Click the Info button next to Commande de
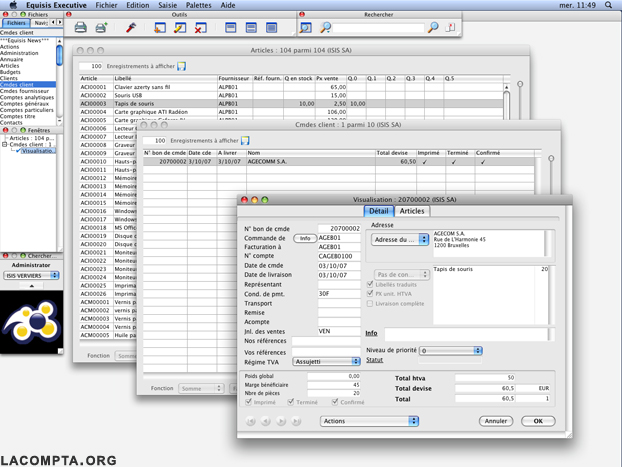Screen dimensions: 622x467 (x=305, y=238)
